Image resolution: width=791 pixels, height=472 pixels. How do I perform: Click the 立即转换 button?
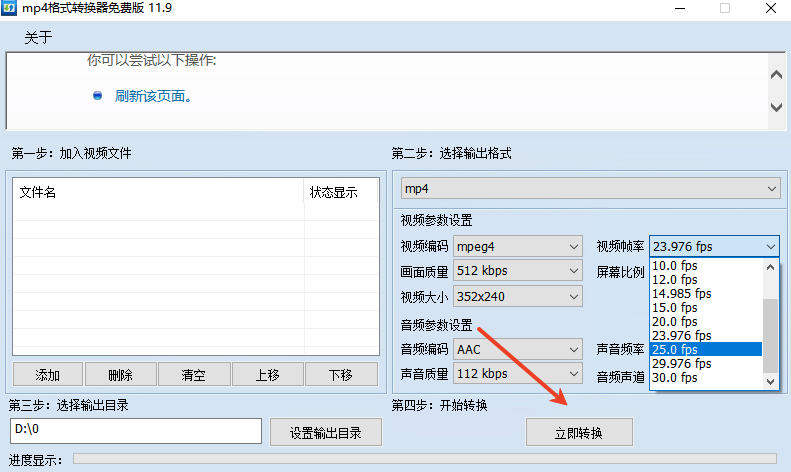tap(579, 432)
